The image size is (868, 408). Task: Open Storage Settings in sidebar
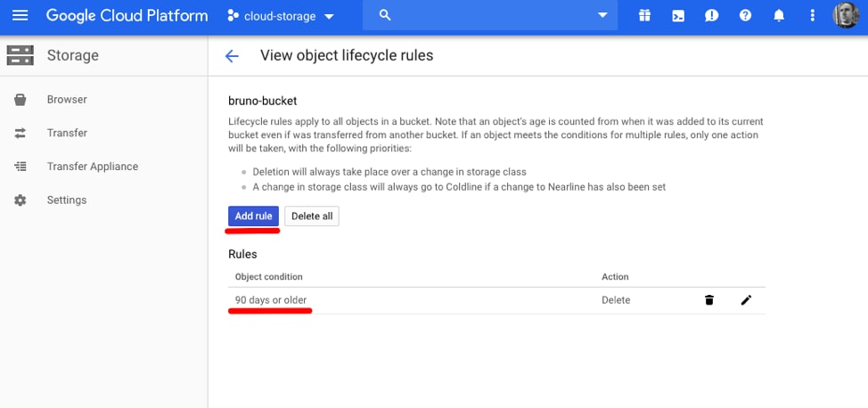click(67, 200)
